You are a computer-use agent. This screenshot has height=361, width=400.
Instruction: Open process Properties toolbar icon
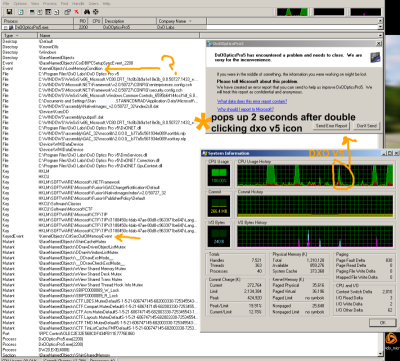67,12
